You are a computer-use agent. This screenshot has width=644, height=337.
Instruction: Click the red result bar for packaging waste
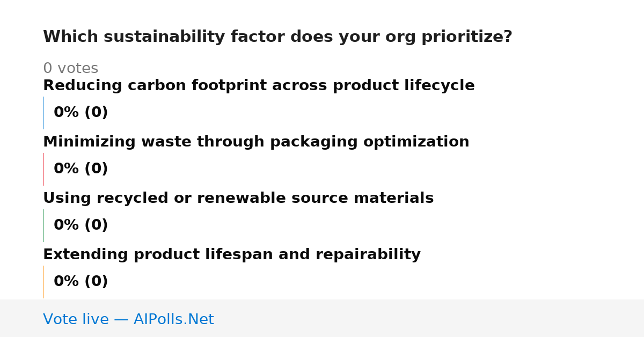pos(43,169)
